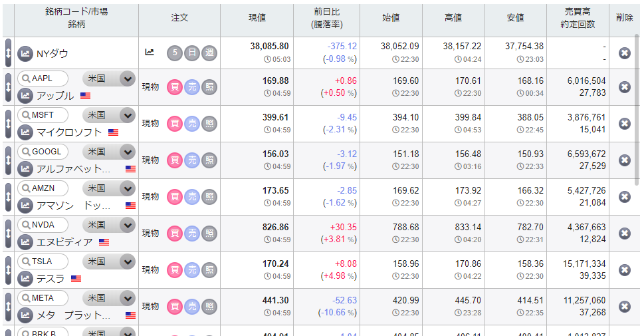644x336 pixels.
Task: Click the 現値 column header
Action: coord(257,18)
